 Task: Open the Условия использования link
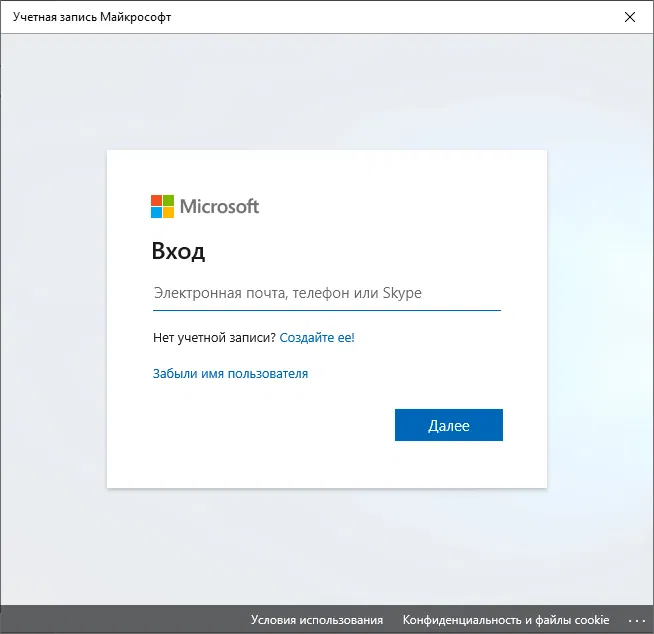317,620
